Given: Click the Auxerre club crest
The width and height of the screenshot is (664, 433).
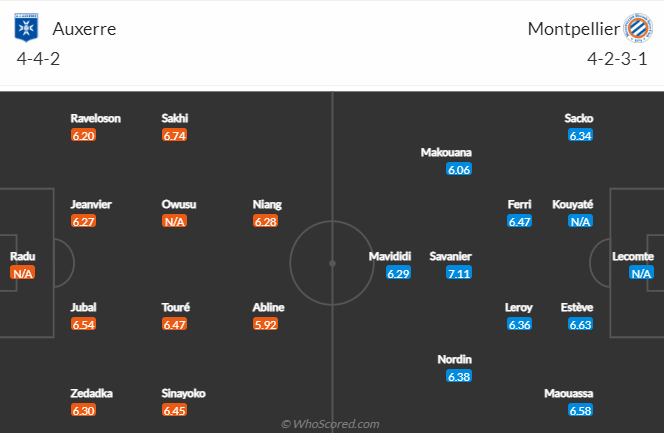Looking at the screenshot, I should [x=25, y=28].
